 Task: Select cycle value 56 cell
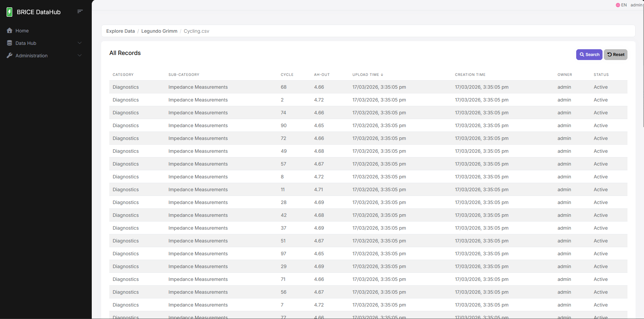[x=284, y=292]
